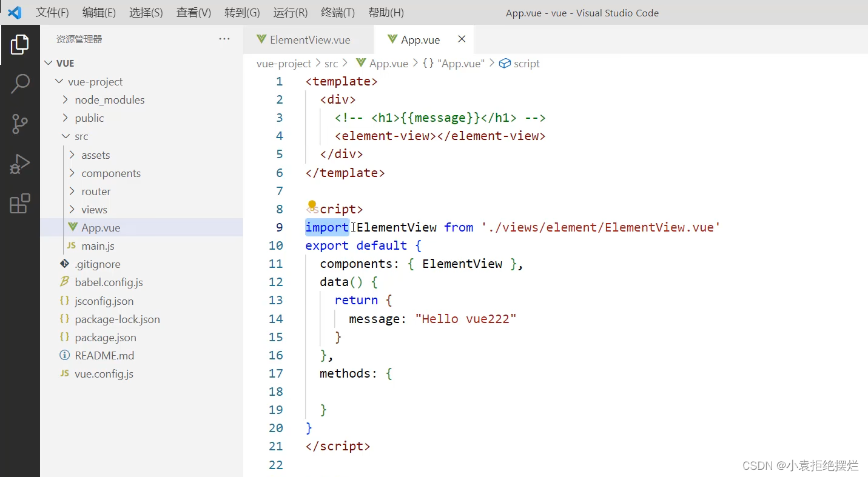Open the Explorer view in activity bar
The image size is (868, 477).
pyautogui.click(x=19, y=44)
